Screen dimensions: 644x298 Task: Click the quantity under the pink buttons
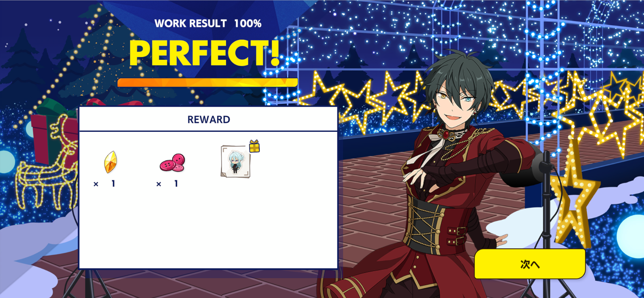tap(168, 184)
